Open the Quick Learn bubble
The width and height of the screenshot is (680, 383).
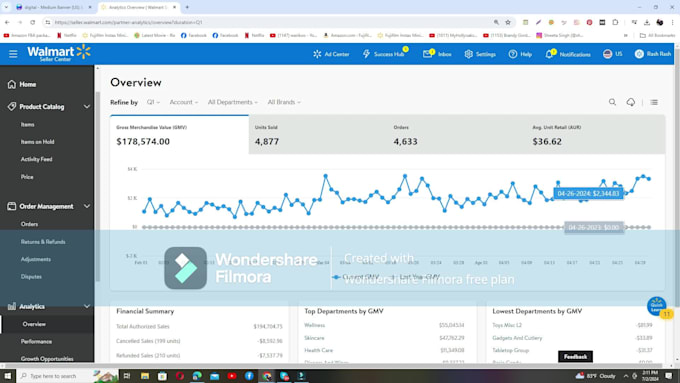tap(656, 306)
